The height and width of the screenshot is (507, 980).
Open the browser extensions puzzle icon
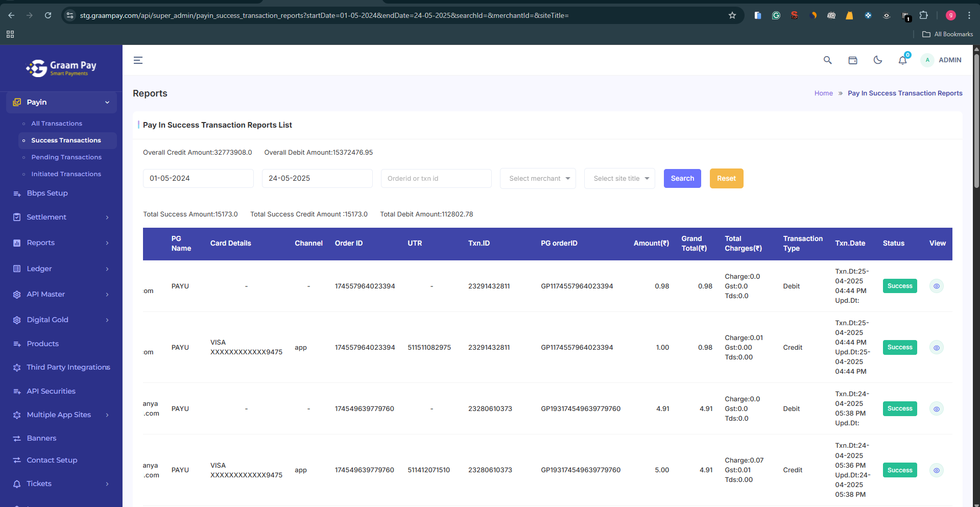(923, 15)
